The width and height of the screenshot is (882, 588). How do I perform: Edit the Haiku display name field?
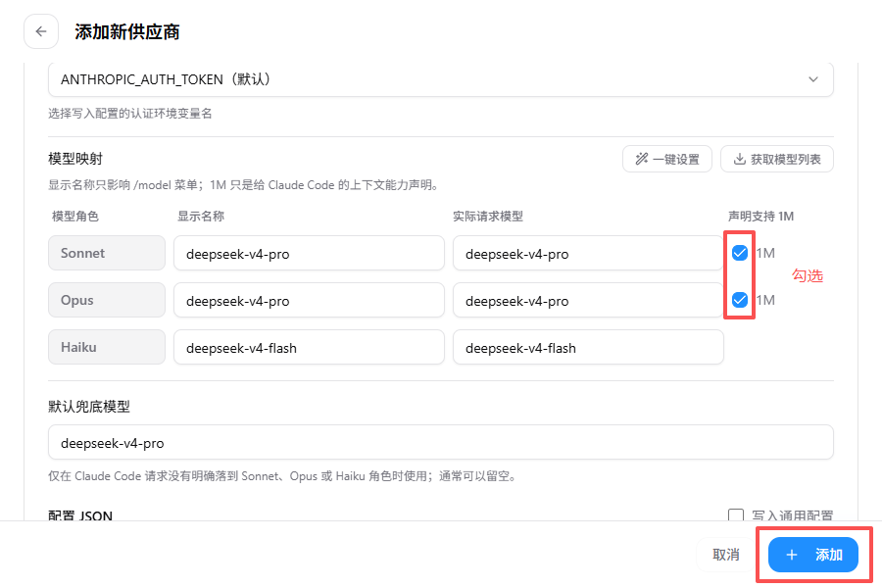point(309,347)
